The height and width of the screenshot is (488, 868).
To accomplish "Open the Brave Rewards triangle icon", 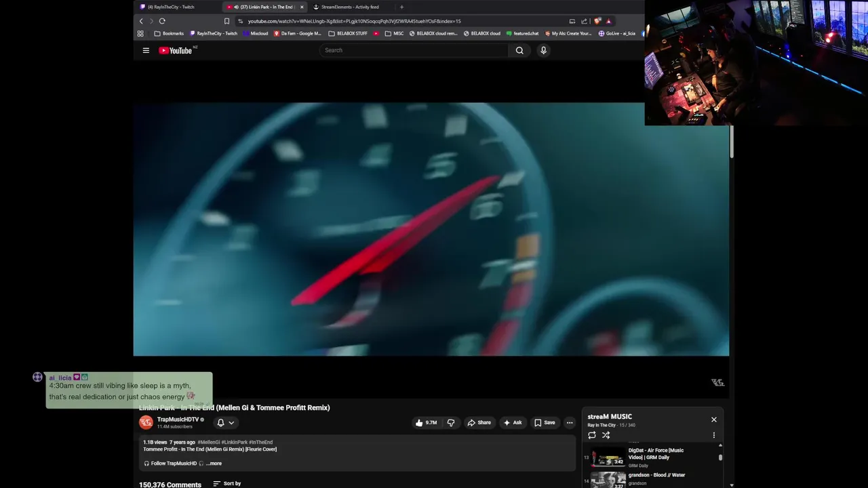I will (608, 21).
